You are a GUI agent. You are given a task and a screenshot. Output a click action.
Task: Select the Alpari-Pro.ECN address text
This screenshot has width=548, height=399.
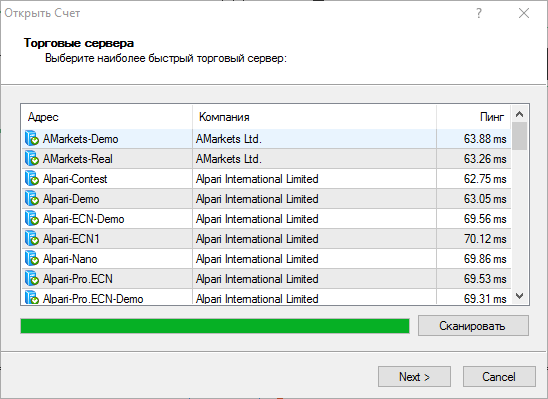pos(78,279)
